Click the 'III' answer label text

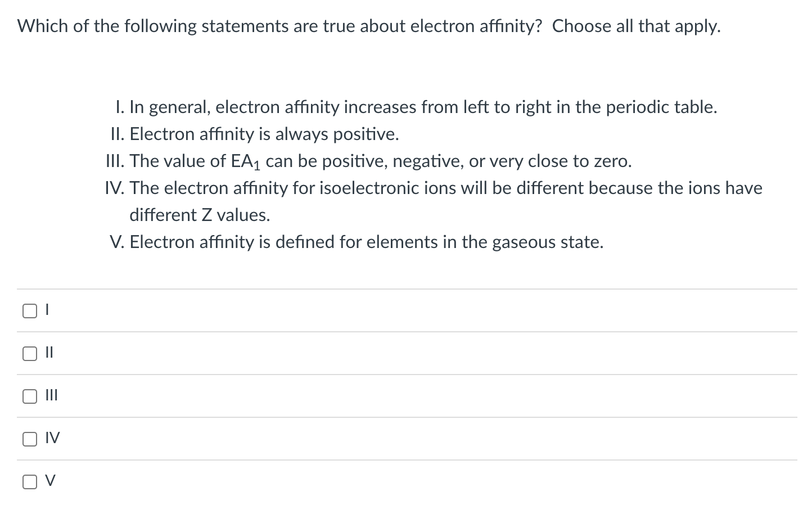(x=51, y=395)
